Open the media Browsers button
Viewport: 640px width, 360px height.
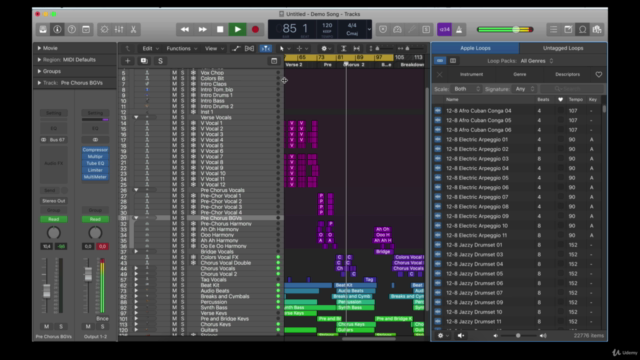tap(597, 29)
